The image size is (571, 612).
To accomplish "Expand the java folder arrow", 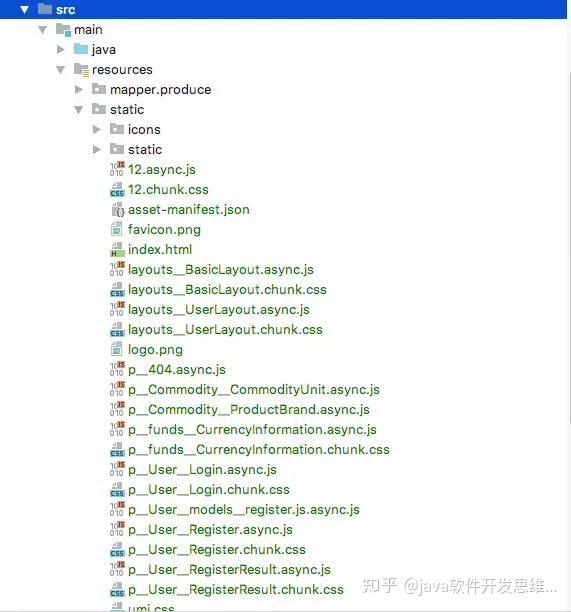I will point(60,49).
